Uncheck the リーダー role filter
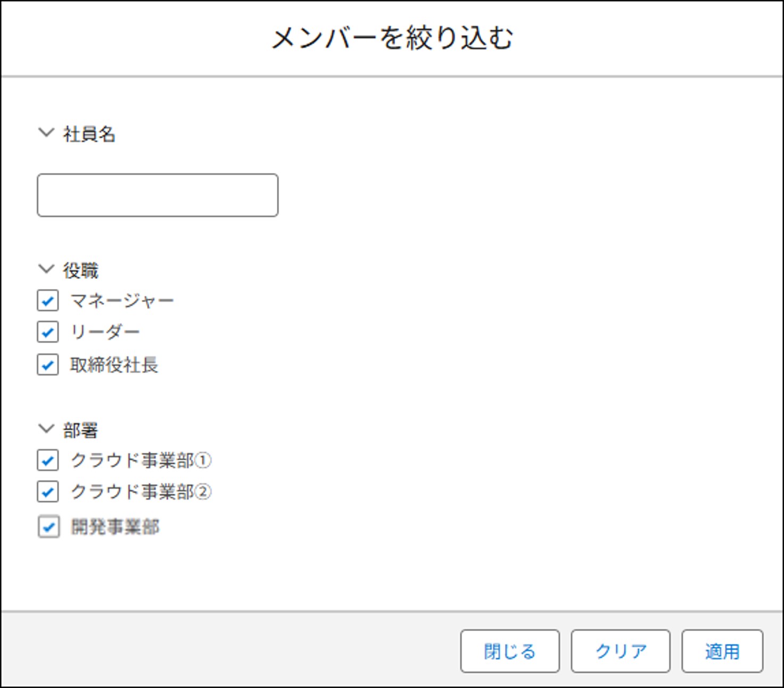This screenshot has width=784, height=688. click(x=47, y=333)
